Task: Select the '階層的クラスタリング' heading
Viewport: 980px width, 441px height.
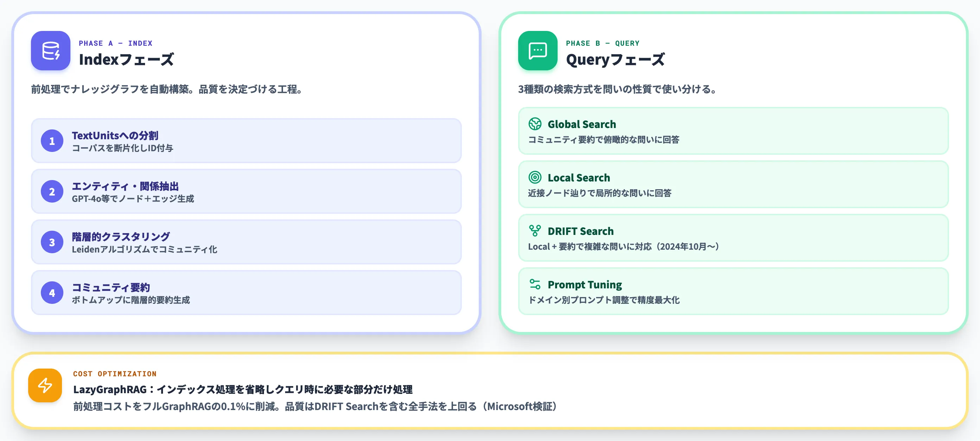Action: coord(121,236)
